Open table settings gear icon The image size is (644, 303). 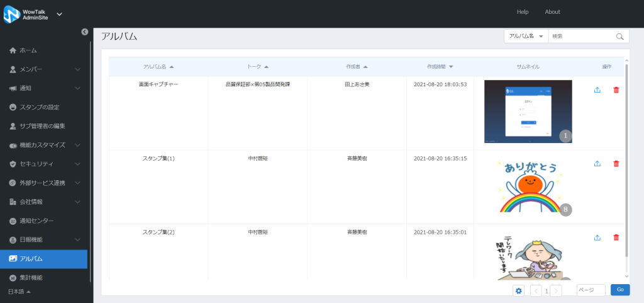pyautogui.click(x=519, y=290)
